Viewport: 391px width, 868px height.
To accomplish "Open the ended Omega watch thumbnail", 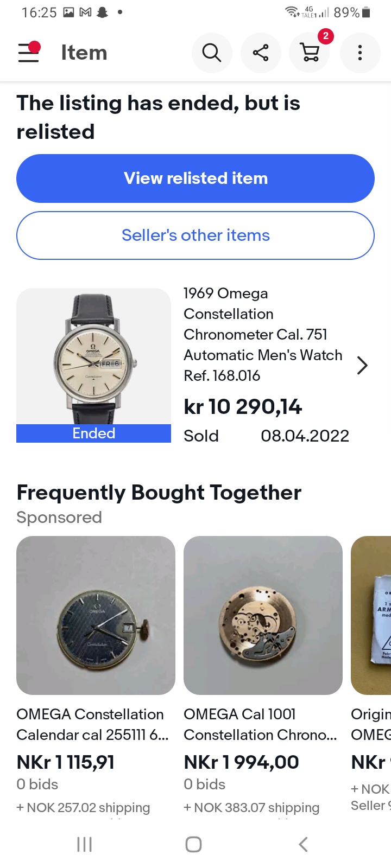I will point(93,358).
